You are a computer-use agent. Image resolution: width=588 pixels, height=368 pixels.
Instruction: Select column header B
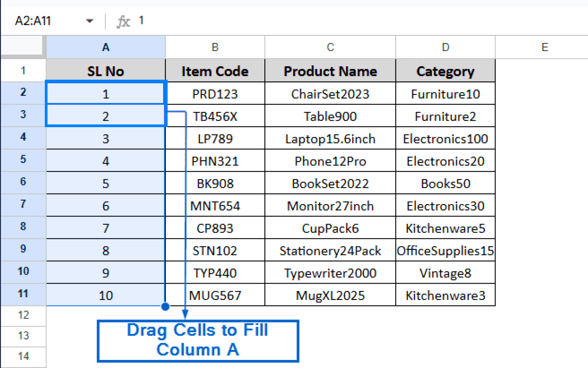point(215,47)
